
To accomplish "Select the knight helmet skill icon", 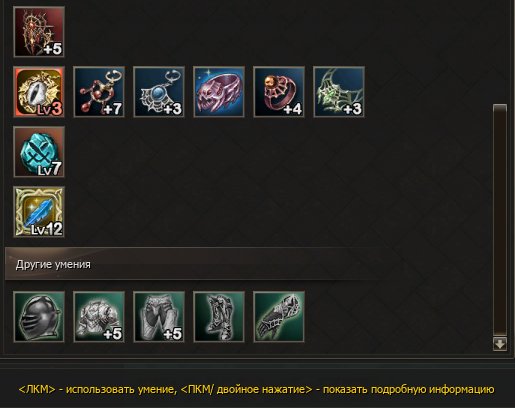I will point(39,317).
